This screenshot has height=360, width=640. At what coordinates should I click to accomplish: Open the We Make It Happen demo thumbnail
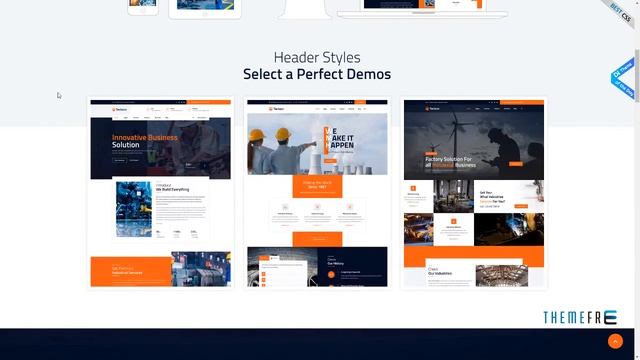point(317,193)
